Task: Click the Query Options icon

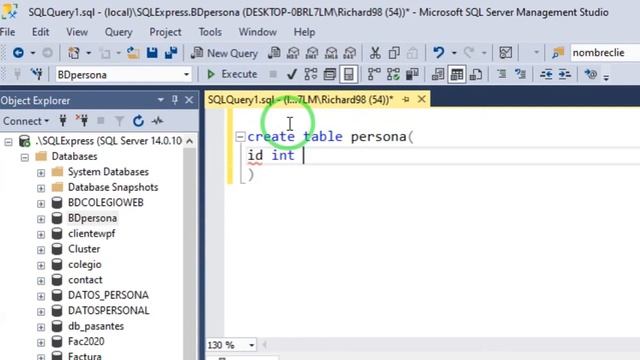Action: 330,74
